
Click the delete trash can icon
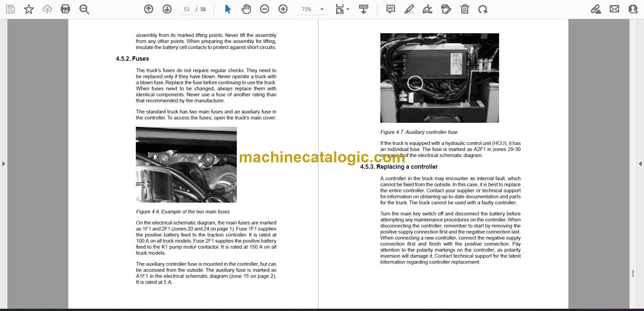[465, 9]
